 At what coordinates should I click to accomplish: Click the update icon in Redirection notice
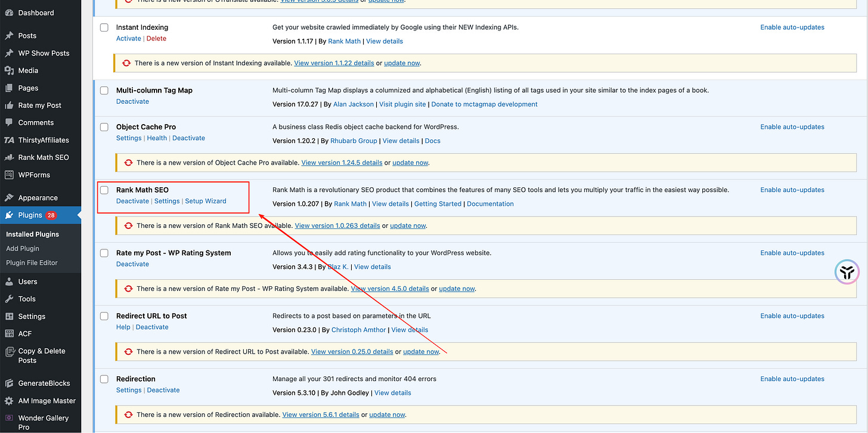[x=128, y=415]
